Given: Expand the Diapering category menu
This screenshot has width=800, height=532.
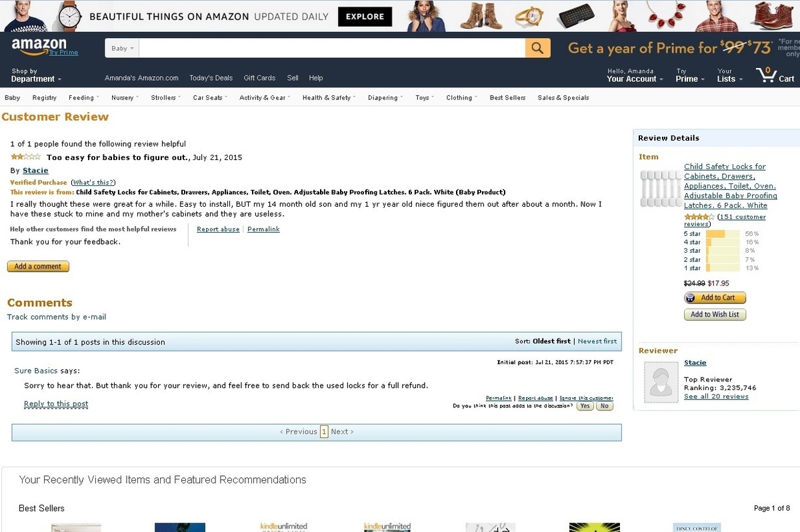Looking at the screenshot, I should [385, 97].
